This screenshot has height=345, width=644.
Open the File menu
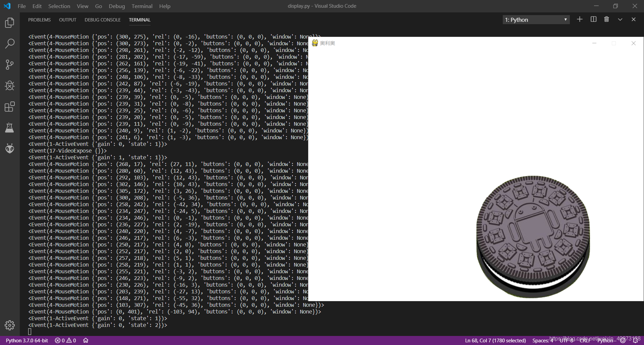coord(21,6)
